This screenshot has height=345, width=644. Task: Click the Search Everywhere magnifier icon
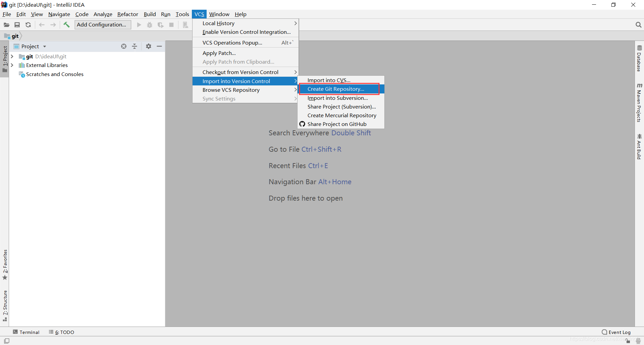(x=638, y=25)
